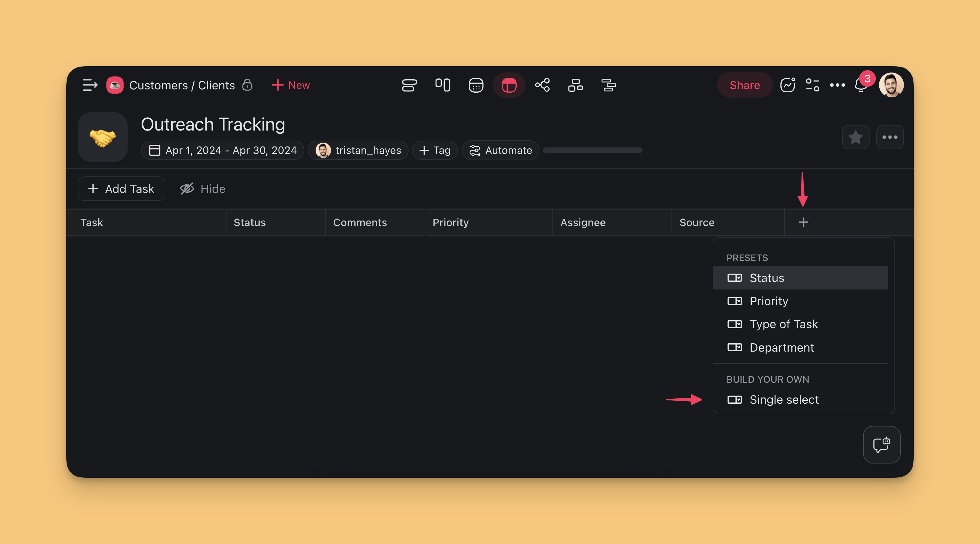Click the project progress bar
The image size is (980, 544).
(592, 150)
